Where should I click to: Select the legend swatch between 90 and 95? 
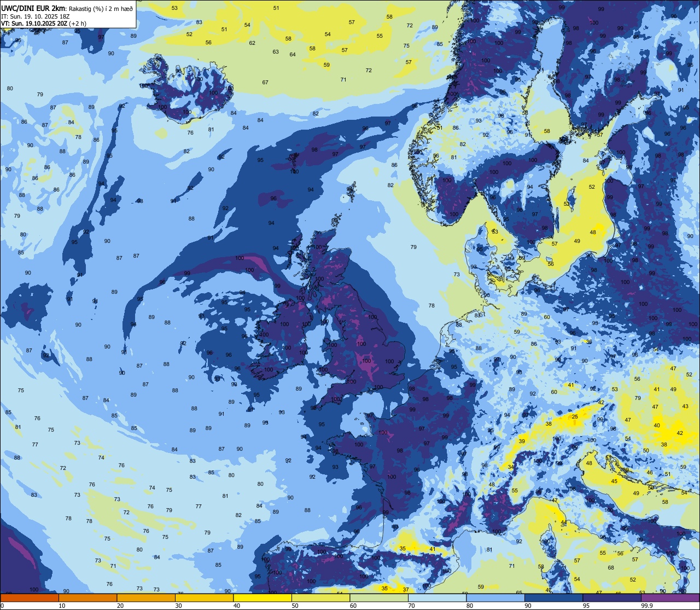click(x=553, y=597)
